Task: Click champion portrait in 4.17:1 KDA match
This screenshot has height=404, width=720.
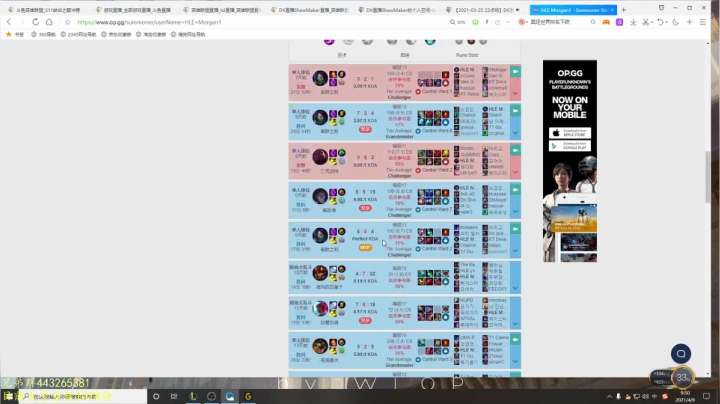Action: [x=320, y=308]
